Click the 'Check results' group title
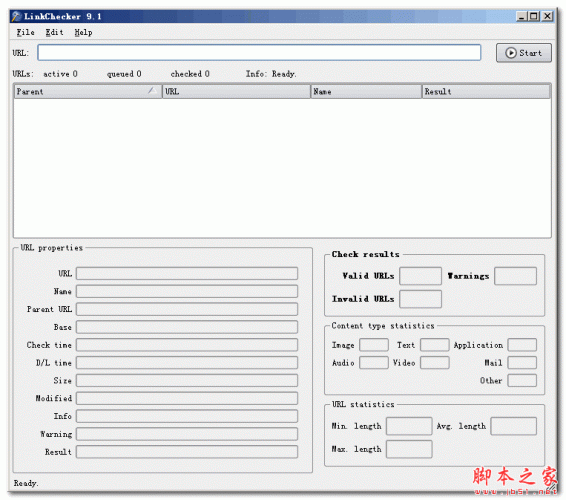This screenshot has height=500, width=566. (365, 254)
